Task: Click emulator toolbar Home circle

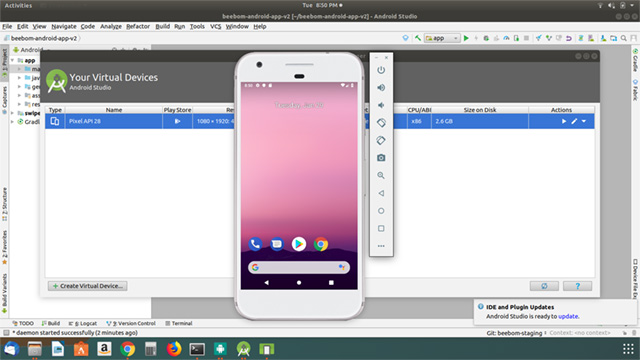Action: click(381, 211)
